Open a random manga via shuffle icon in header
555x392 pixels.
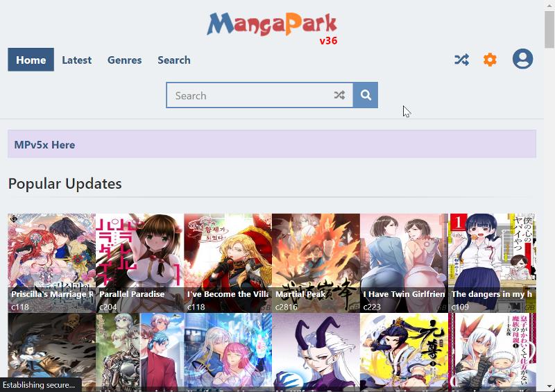(x=462, y=60)
